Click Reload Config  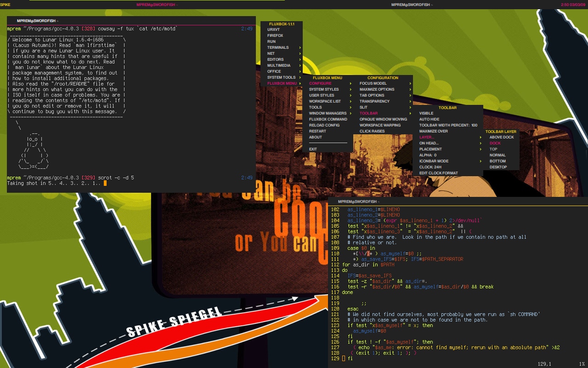(x=328, y=125)
